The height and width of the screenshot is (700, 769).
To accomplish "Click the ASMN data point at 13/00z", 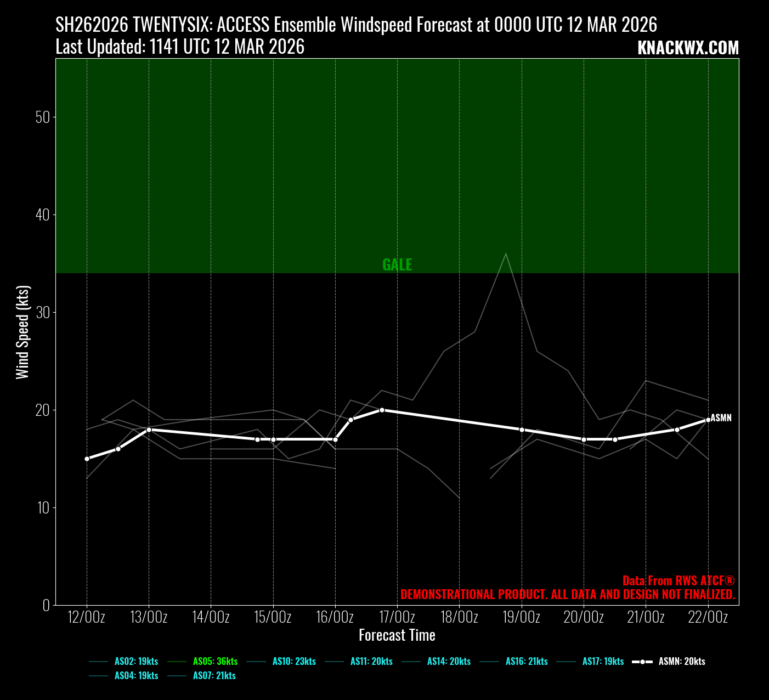I will pos(149,430).
